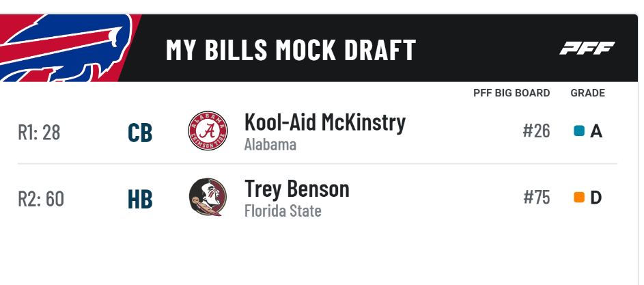The image size is (644, 285).
Task: Click the teal A grade indicator
Action: click(x=579, y=131)
